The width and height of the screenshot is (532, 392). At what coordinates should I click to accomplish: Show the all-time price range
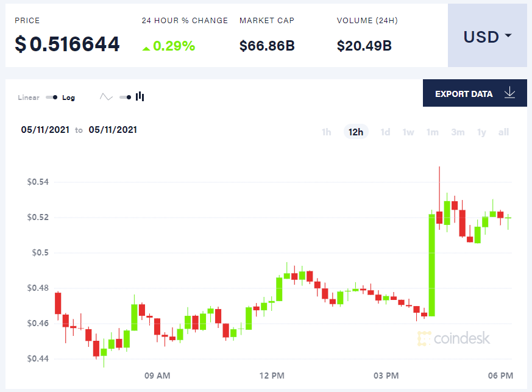click(x=503, y=132)
